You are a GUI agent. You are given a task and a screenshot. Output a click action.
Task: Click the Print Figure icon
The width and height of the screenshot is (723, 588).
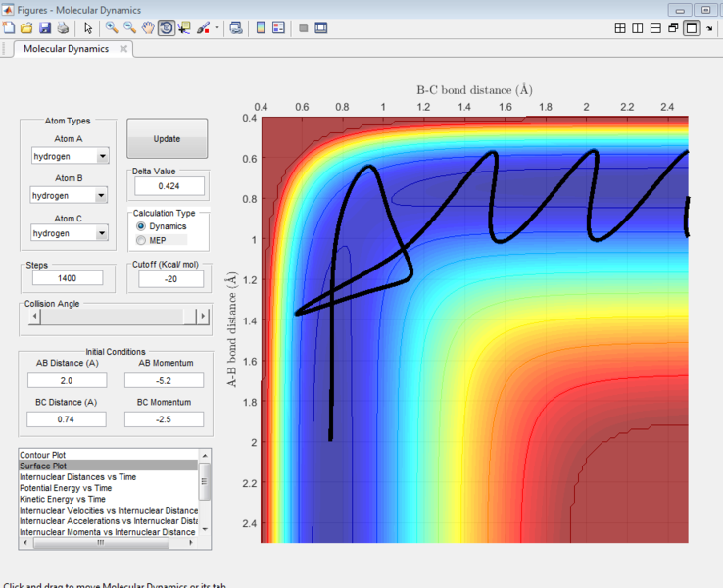pyautogui.click(x=62, y=27)
